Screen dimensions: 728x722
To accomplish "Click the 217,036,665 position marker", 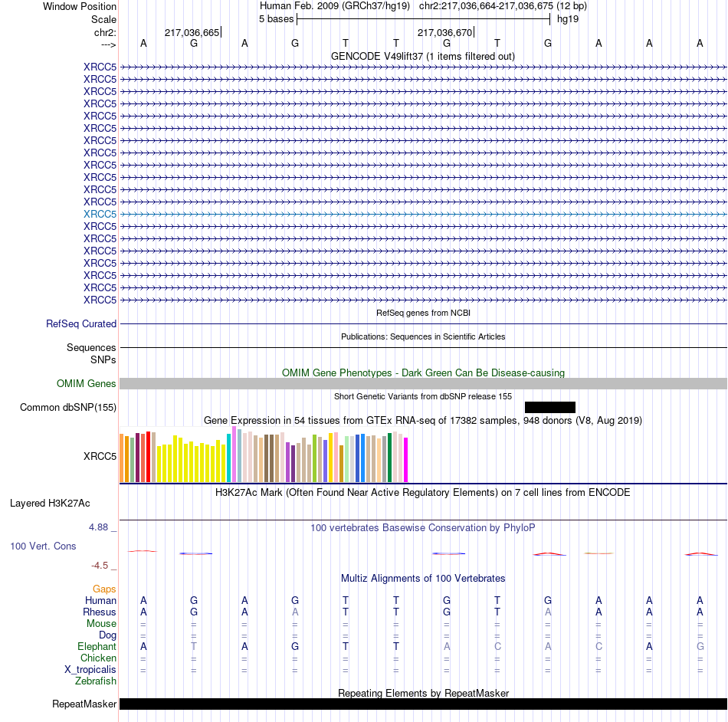I will (x=192, y=32).
